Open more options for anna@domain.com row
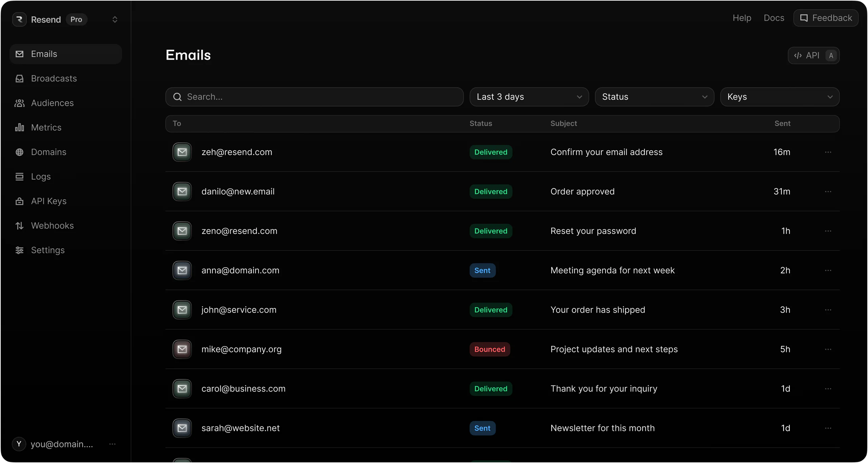 tap(828, 270)
